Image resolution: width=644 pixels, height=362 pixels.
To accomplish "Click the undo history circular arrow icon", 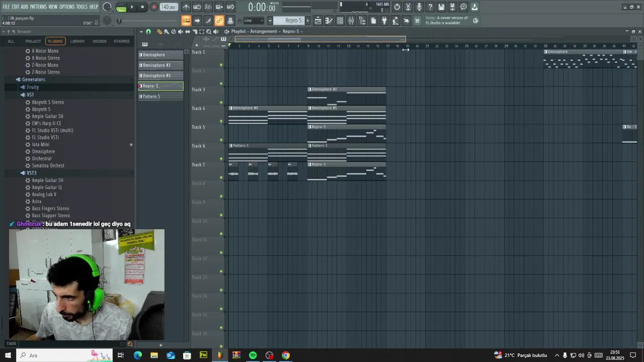I will pyautogui.click(x=397, y=7).
